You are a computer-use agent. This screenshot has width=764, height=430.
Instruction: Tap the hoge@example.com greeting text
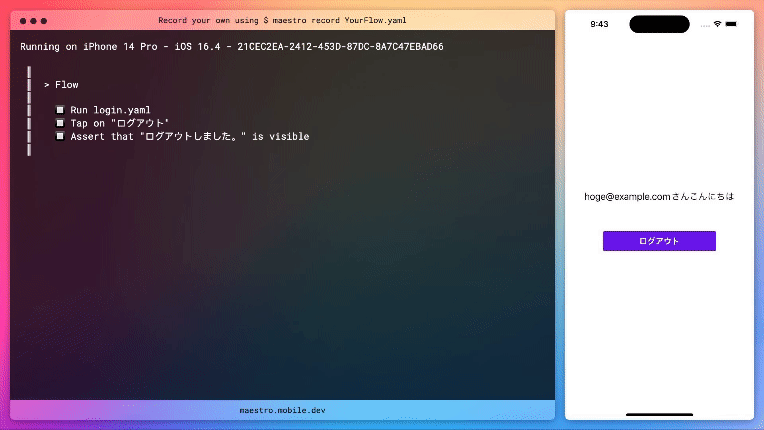(x=659, y=197)
